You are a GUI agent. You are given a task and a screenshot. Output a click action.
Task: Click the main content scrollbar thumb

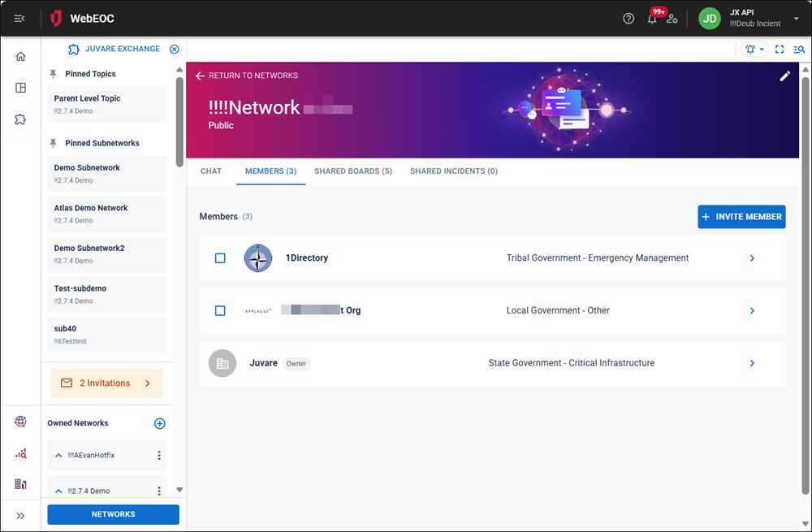pyautogui.click(x=806, y=285)
